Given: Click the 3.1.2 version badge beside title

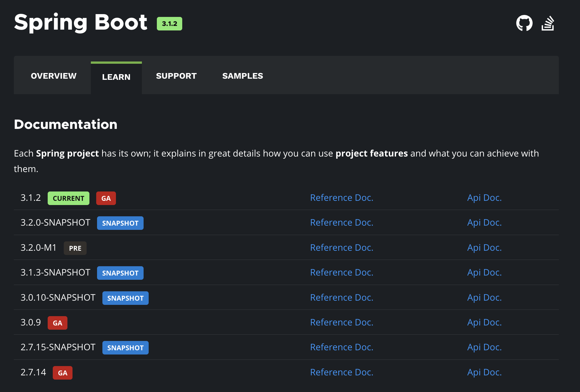Looking at the screenshot, I should (169, 24).
